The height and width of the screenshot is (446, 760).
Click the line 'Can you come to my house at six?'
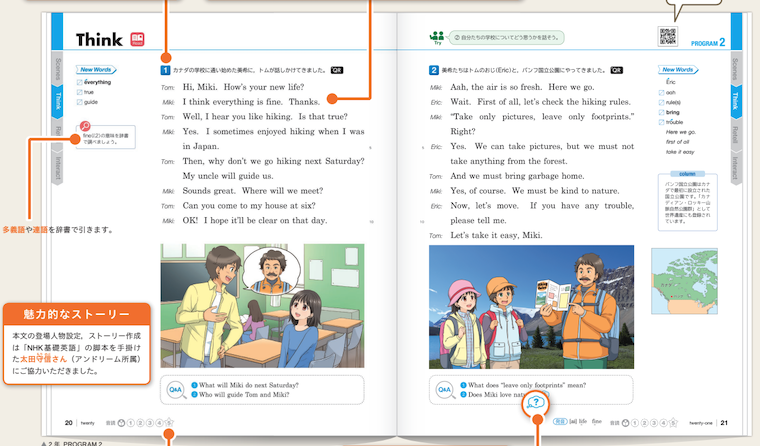point(249,206)
